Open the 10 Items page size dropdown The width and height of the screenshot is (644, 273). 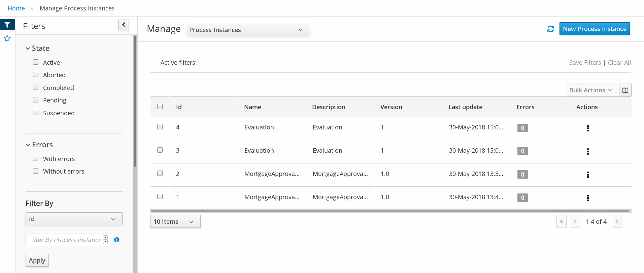(x=175, y=221)
